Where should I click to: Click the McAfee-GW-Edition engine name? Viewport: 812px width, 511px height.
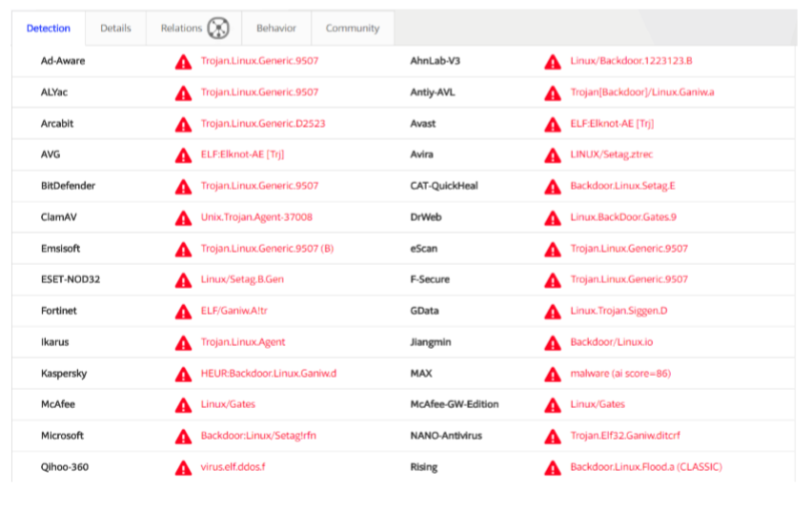455,404
